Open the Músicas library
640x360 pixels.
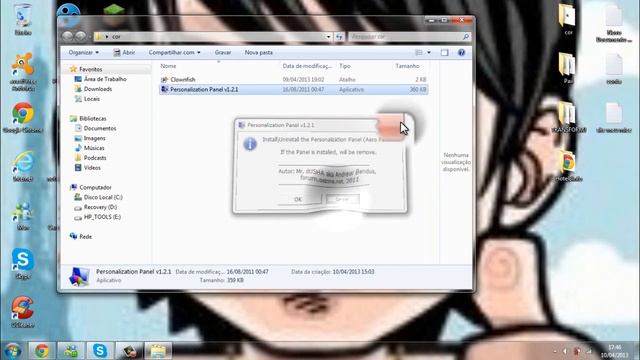(x=94, y=148)
